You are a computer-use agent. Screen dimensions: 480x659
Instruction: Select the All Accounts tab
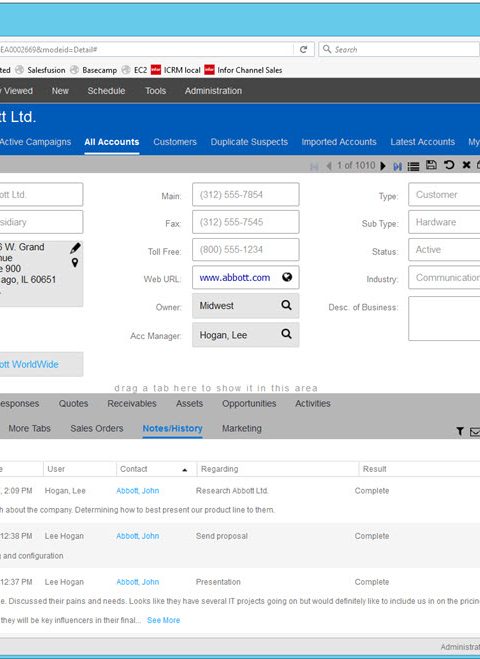click(x=112, y=142)
